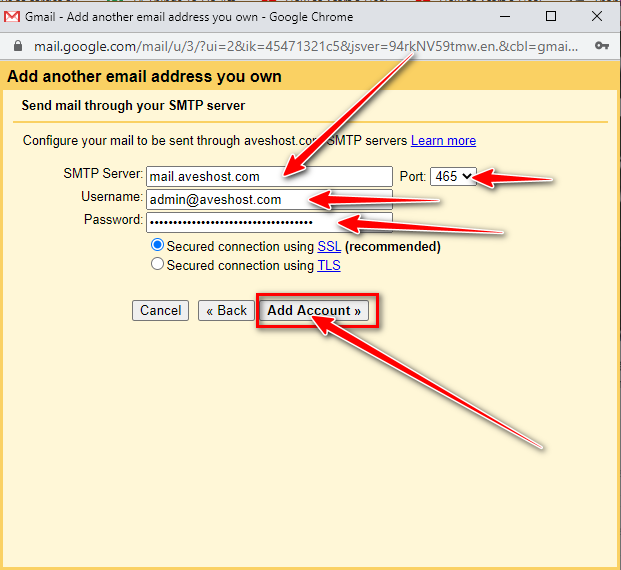Click the Username input field
Viewport: 621px width, 570px height.
point(269,199)
